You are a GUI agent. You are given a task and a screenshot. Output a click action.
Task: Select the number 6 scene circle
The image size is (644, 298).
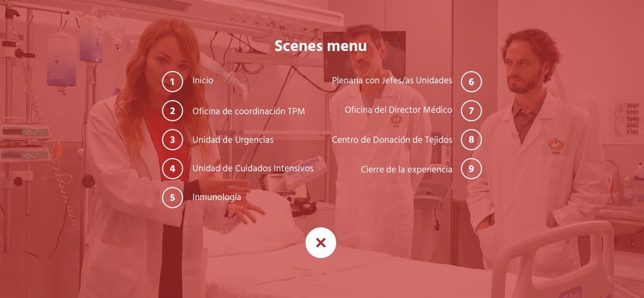471,81
